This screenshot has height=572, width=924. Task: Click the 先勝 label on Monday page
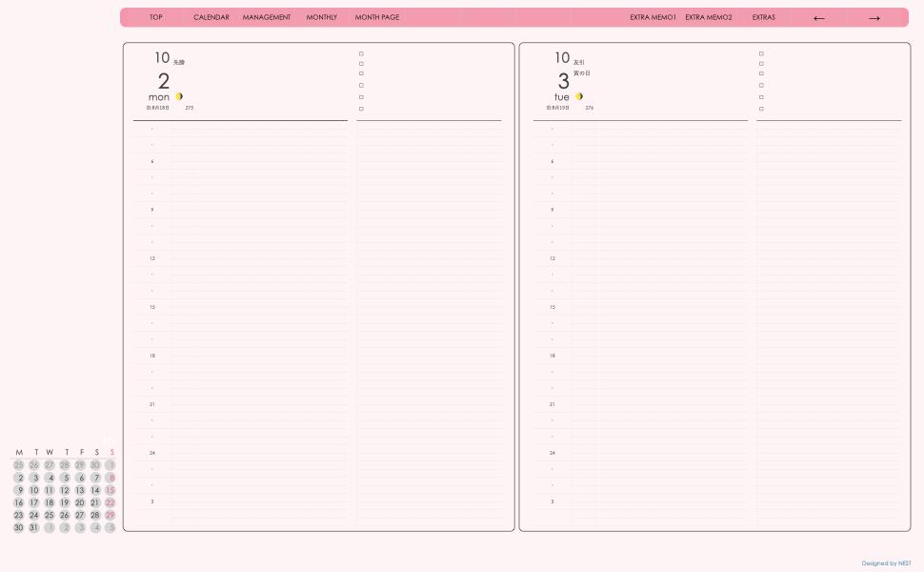tap(179, 62)
